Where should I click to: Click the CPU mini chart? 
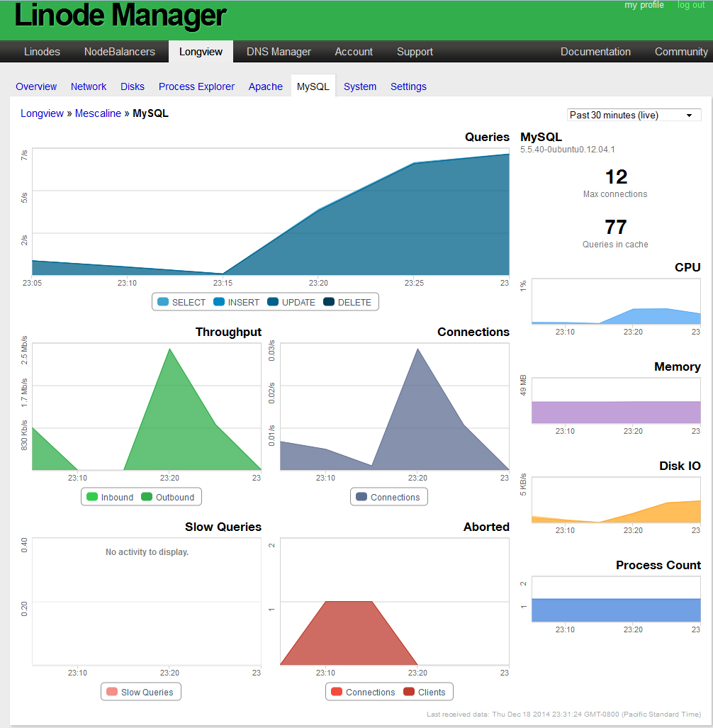pyautogui.click(x=616, y=301)
